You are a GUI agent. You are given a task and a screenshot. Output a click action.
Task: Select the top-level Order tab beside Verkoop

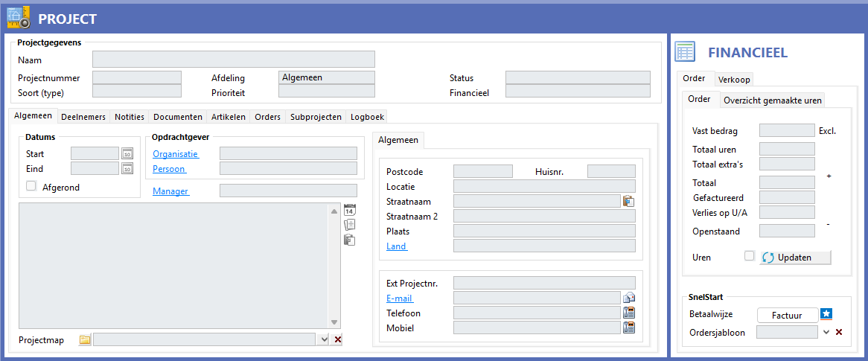[695, 79]
